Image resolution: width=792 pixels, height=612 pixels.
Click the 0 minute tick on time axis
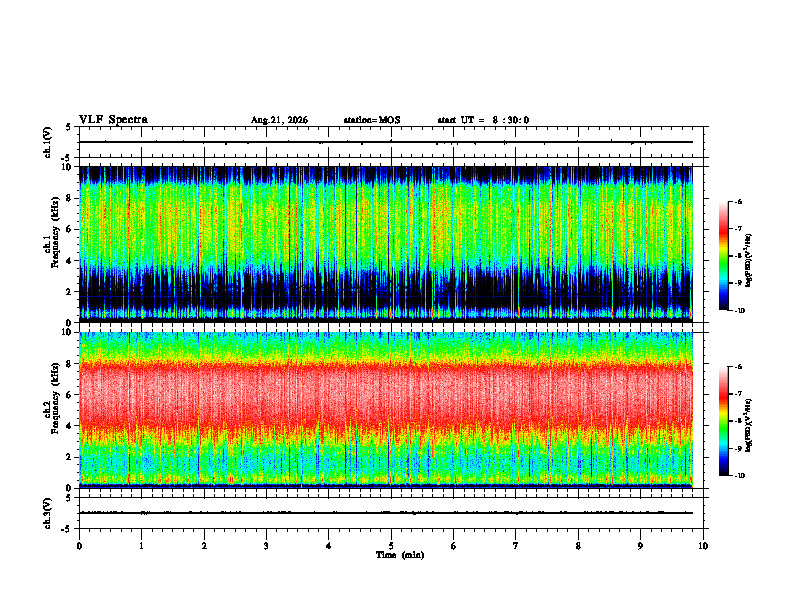[79, 546]
